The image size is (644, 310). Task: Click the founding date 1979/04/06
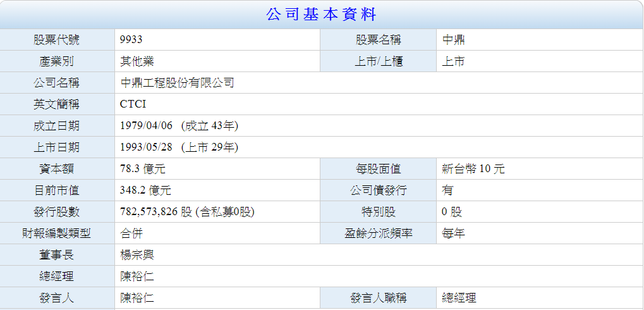tap(146, 126)
